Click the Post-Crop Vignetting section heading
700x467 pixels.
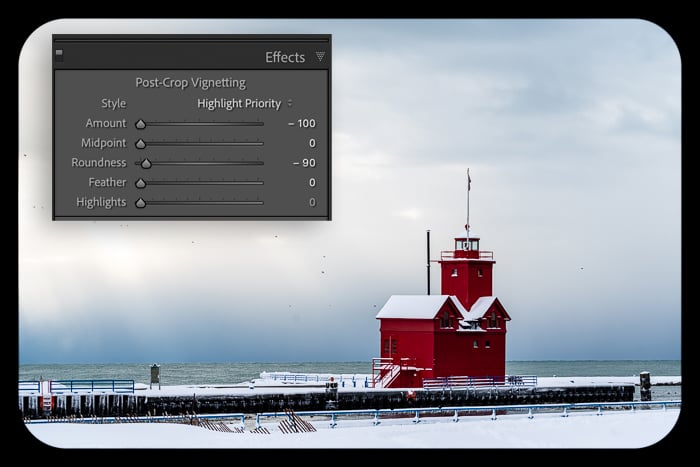pos(190,83)
